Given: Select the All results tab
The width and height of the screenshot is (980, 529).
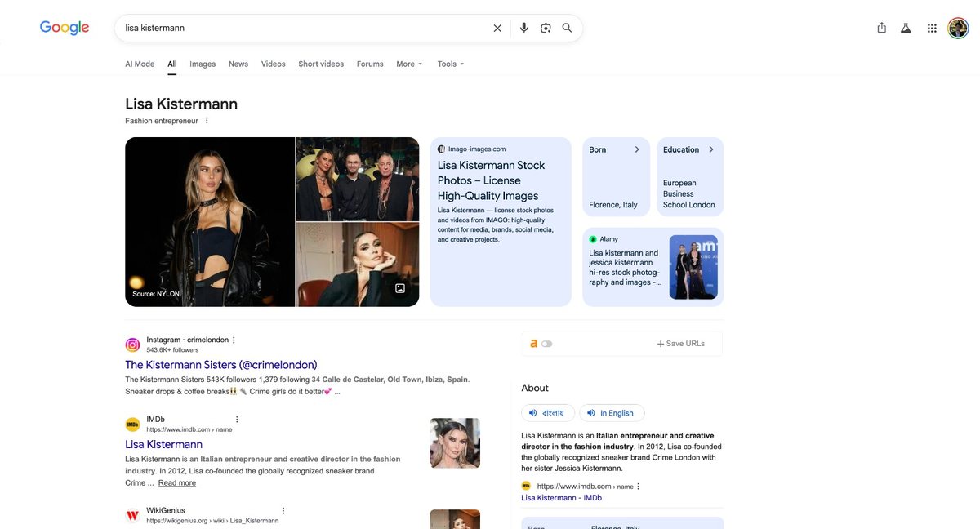Looking at the screenshot, I should click(x=172, y=64).
